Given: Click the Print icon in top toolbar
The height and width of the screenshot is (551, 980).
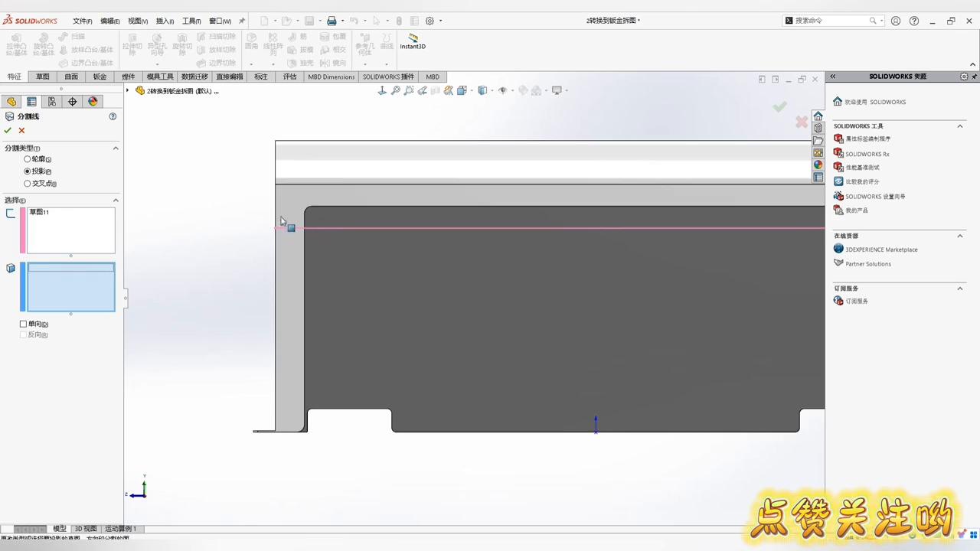Looking at the screenshot, I should click(x=332, y=21).
